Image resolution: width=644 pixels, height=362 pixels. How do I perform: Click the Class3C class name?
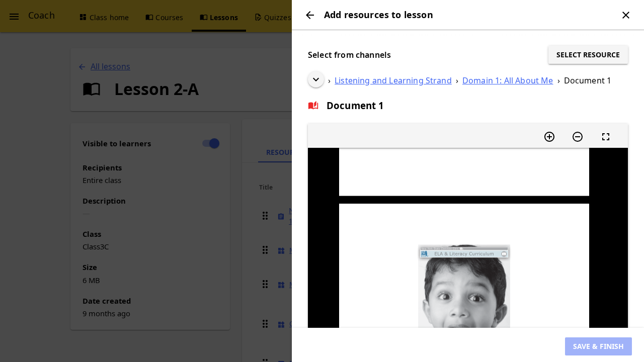click(96, 247)
